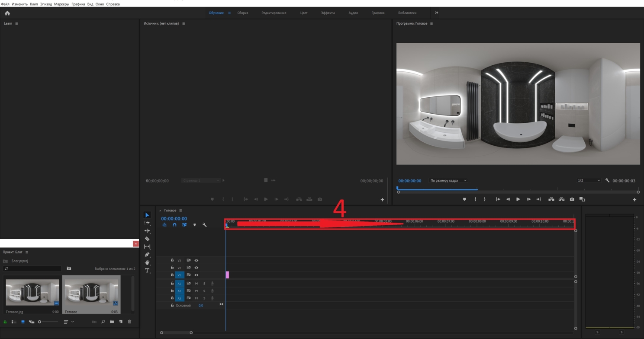Open Learn panel menu
This screenshot has height=339, width=644.
pyautogui.click(x=16, y=23)
